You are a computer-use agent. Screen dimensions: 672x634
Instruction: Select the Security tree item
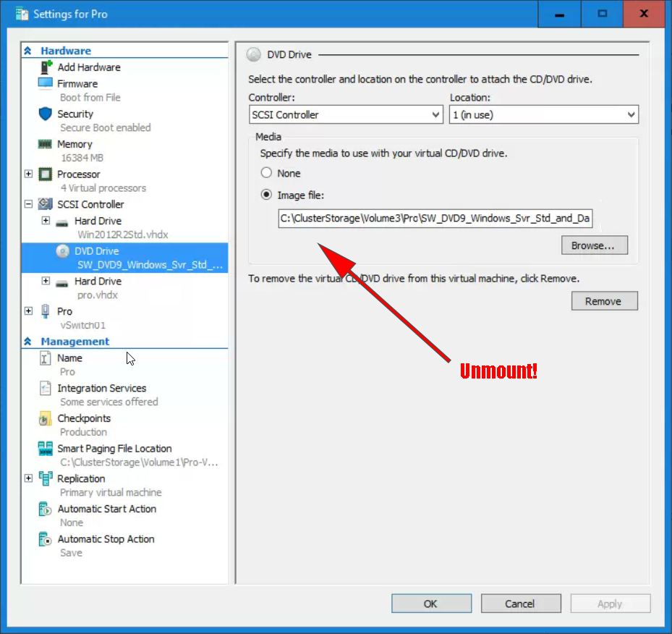pos(75,114)
